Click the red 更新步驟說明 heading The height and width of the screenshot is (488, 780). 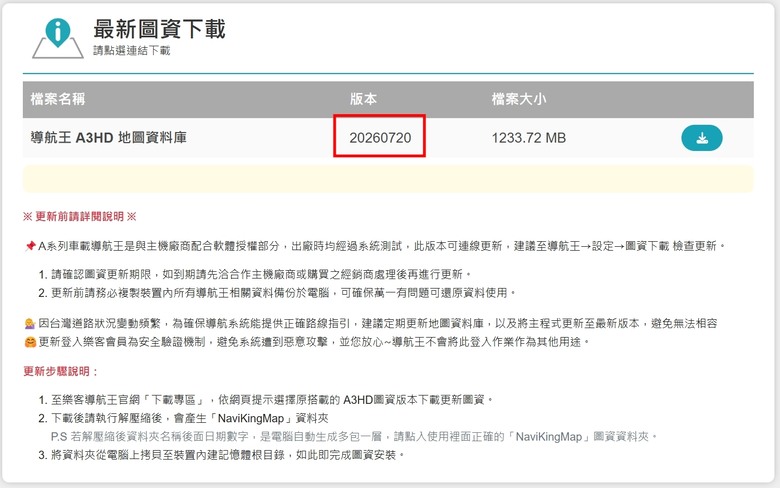60,371
